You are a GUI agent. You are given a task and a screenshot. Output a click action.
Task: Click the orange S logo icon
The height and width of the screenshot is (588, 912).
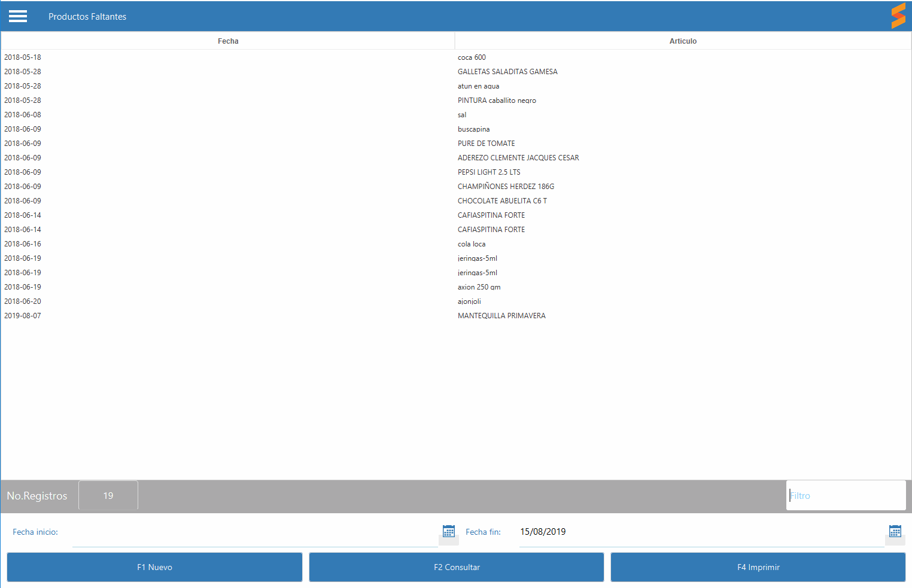point(898,16)
